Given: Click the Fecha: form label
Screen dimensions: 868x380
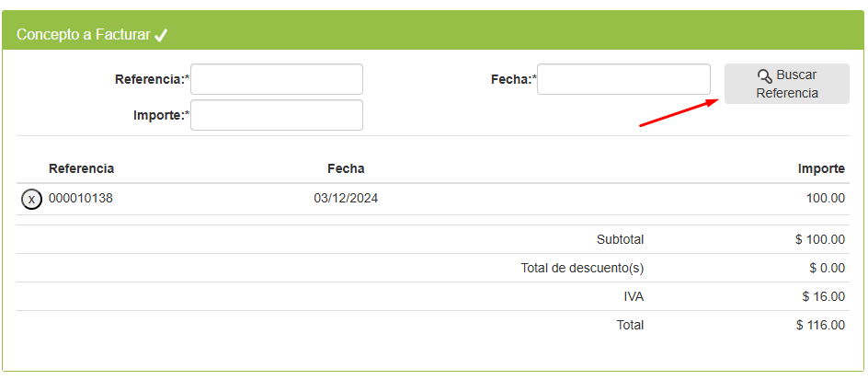Looking at the screenshot, I should (x=511, y=80).
